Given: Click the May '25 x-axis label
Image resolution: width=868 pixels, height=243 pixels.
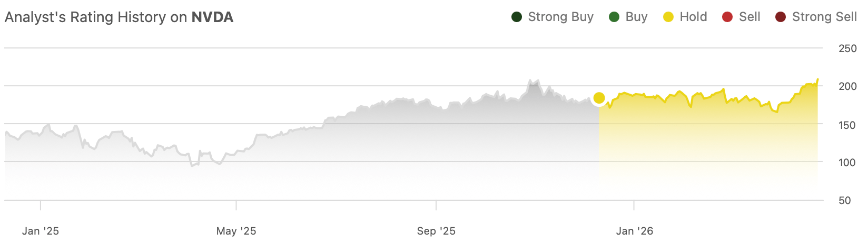Looking at the screenshot, I should coord(236,231).
